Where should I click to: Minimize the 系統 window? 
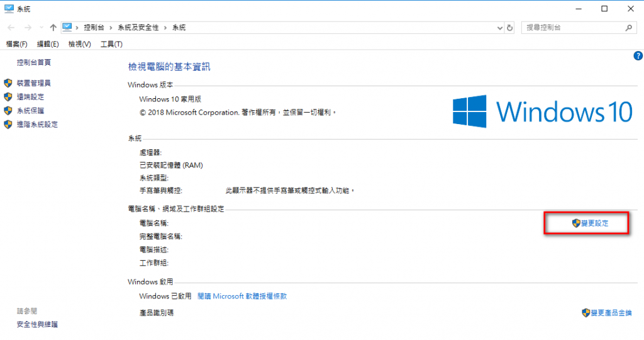click(579, 9)
